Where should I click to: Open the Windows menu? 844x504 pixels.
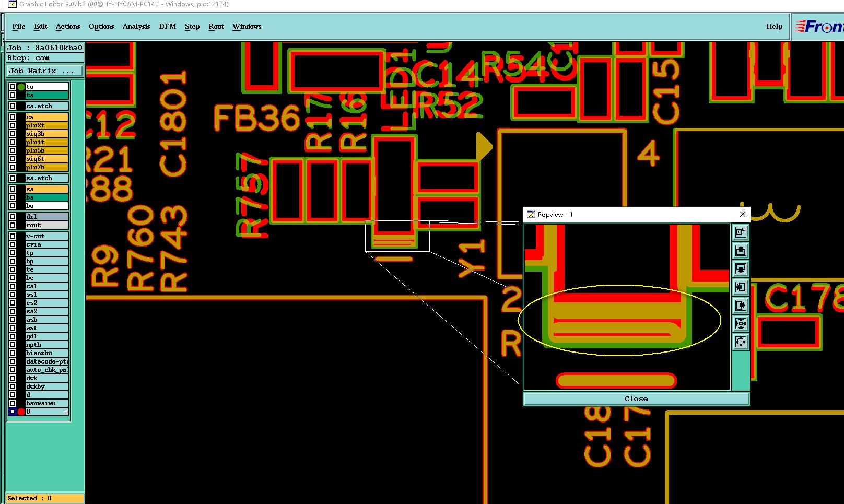pos(247,27)
